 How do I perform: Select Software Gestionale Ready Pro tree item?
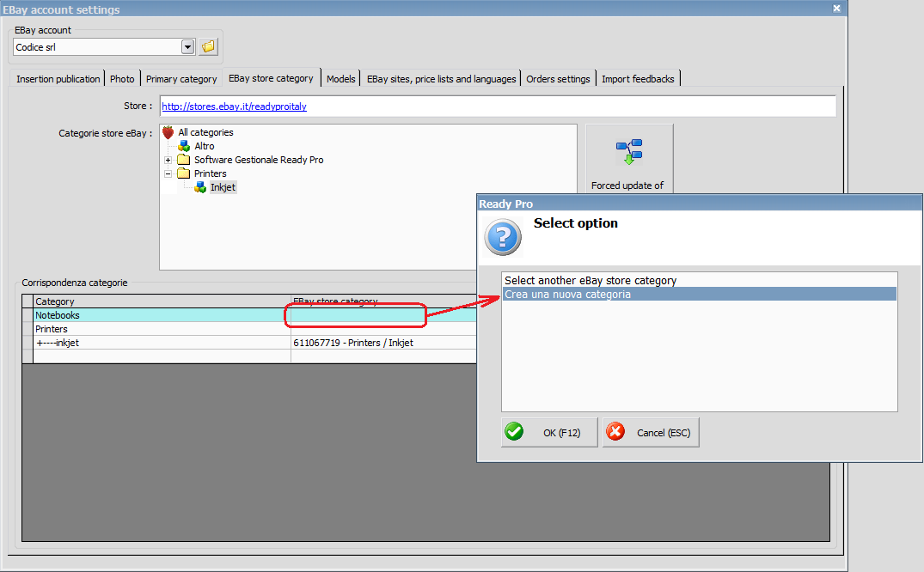point(259,160)
